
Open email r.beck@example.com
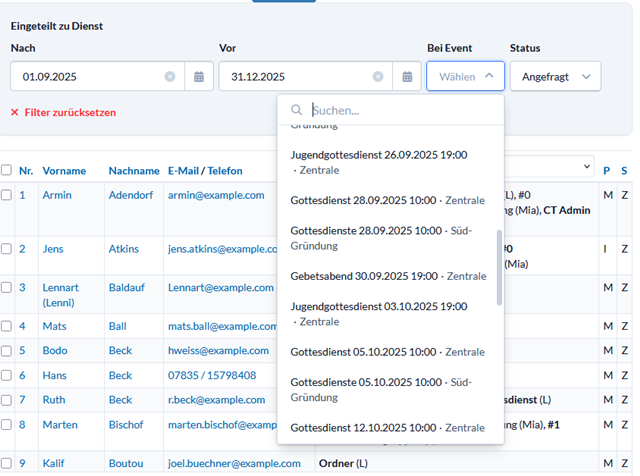pos(216,400)
